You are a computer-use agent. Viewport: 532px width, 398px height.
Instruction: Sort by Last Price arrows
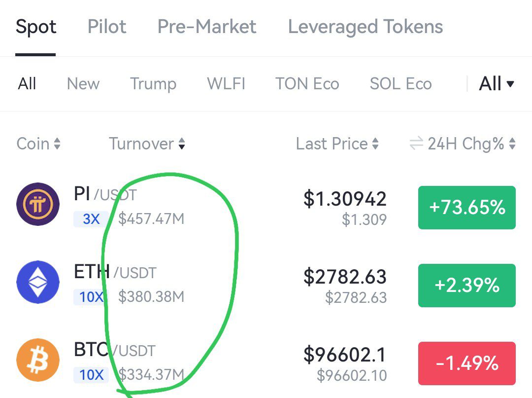tap(375, 144)
